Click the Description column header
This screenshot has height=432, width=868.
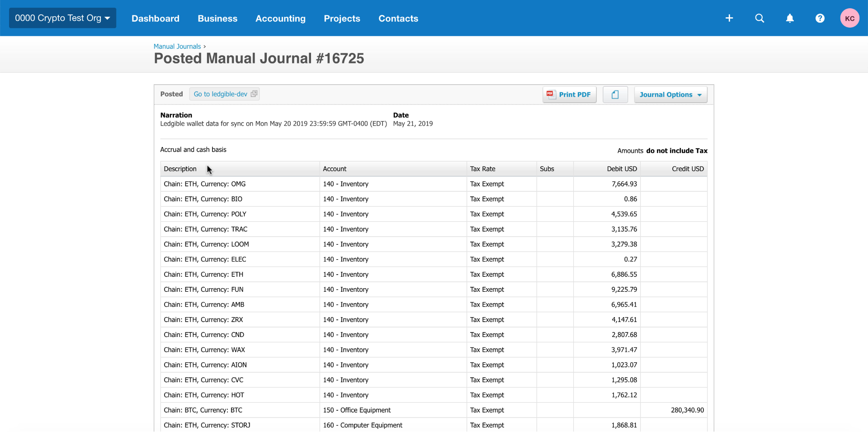pyautogui.click(x=240, y=169)
